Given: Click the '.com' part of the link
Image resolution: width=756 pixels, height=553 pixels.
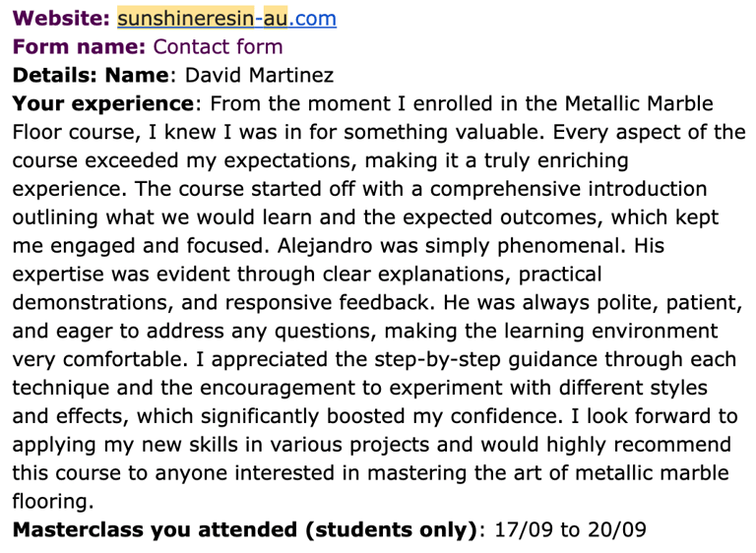Looking at the screenshot, I should [312, 19].
